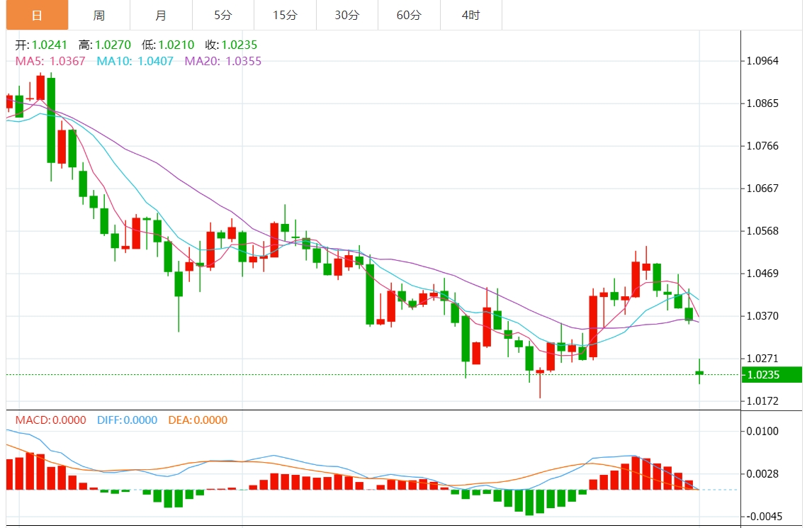Switch to the 月 monthly tab

pos(161,15)
